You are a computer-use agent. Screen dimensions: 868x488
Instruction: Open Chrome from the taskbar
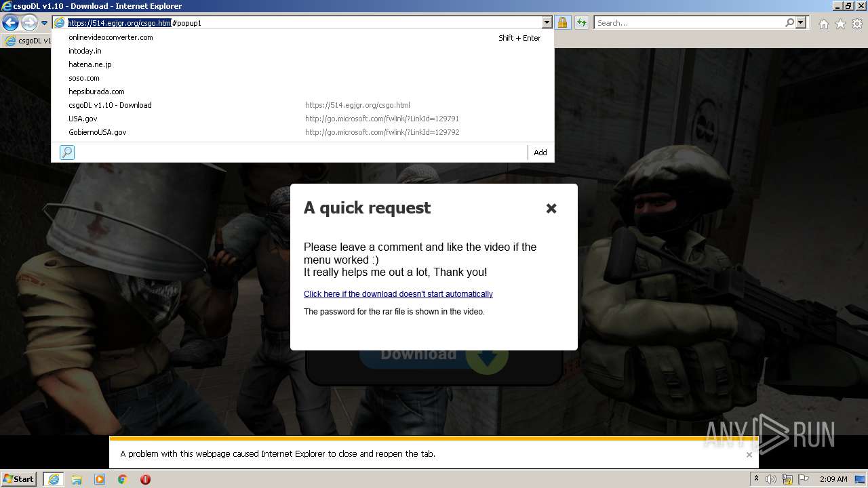(x=123, y=479)
